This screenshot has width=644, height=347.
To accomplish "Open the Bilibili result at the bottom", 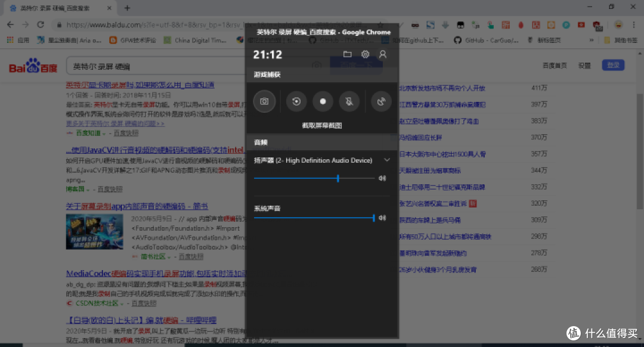I will (141, 320).
